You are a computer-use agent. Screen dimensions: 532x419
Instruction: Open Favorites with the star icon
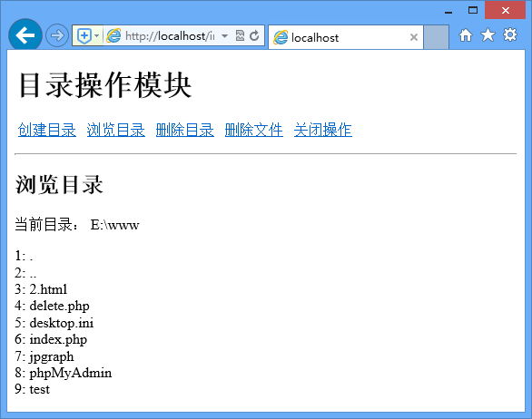(x=488, y=34)
